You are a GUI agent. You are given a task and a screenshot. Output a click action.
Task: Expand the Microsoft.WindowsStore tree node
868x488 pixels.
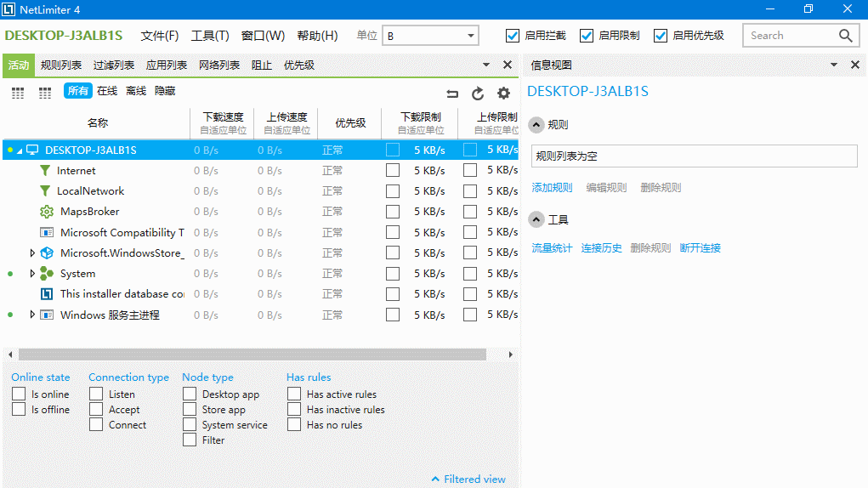coord(32,253)
